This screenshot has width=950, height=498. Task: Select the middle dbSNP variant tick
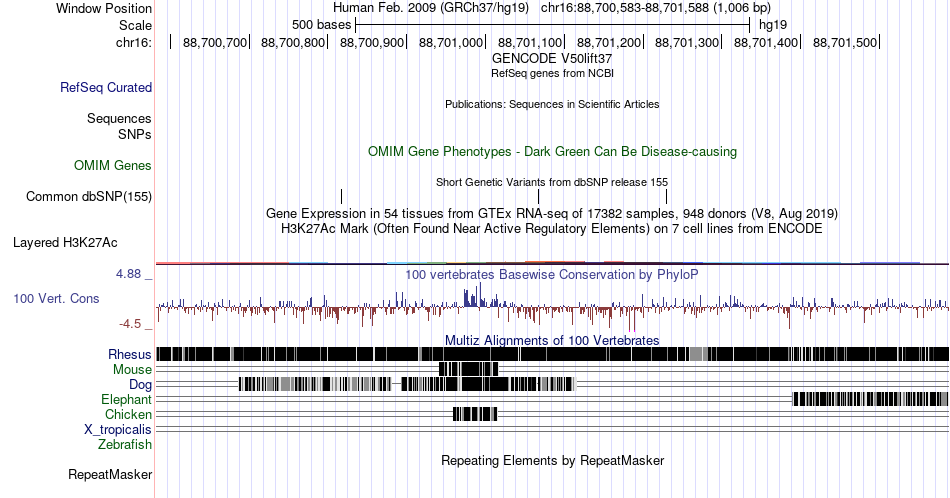(x=538, y=196)
